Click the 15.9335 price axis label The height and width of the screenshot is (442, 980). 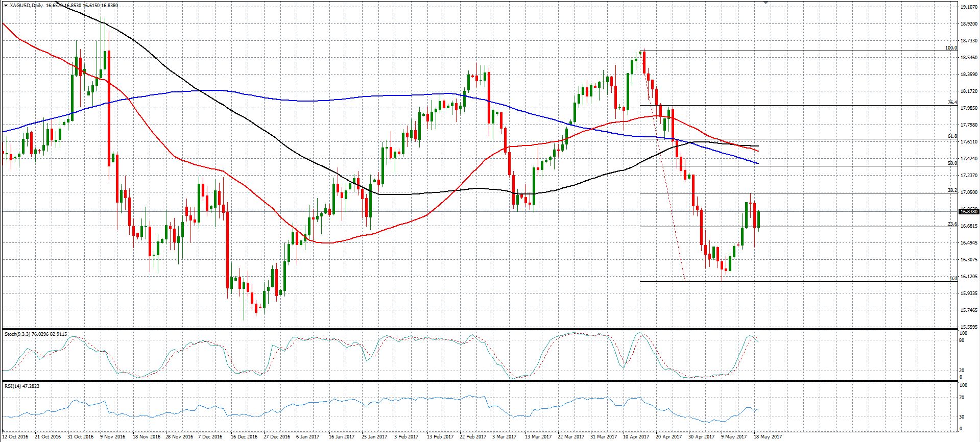(x=969, y=293)
